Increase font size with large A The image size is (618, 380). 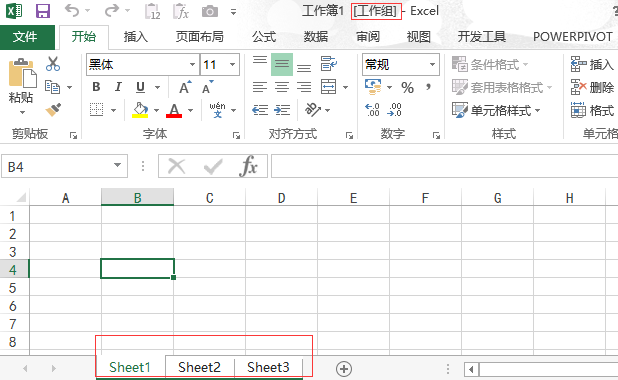click(185, 87)
